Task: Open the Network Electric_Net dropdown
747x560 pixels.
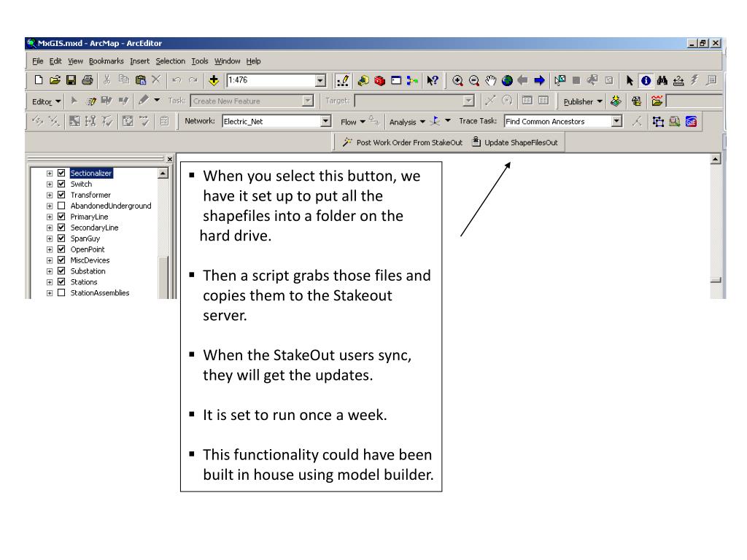Action: point(325,122)
